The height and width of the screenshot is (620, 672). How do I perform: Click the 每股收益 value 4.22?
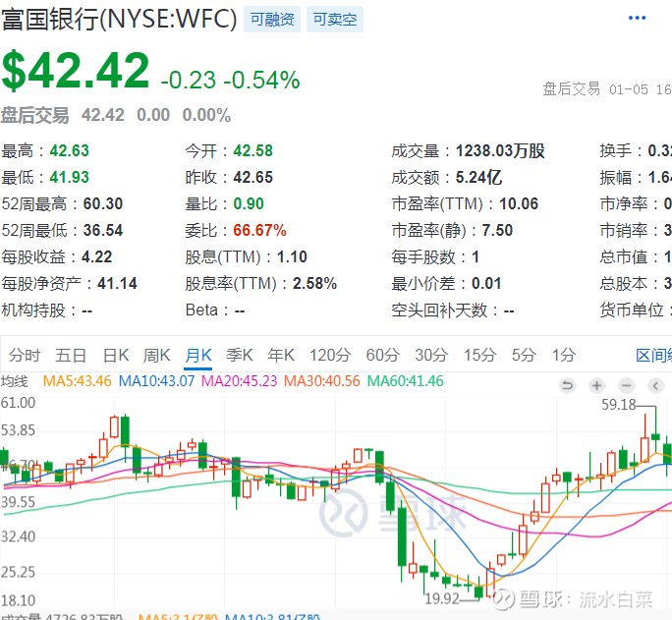[97, 257]
